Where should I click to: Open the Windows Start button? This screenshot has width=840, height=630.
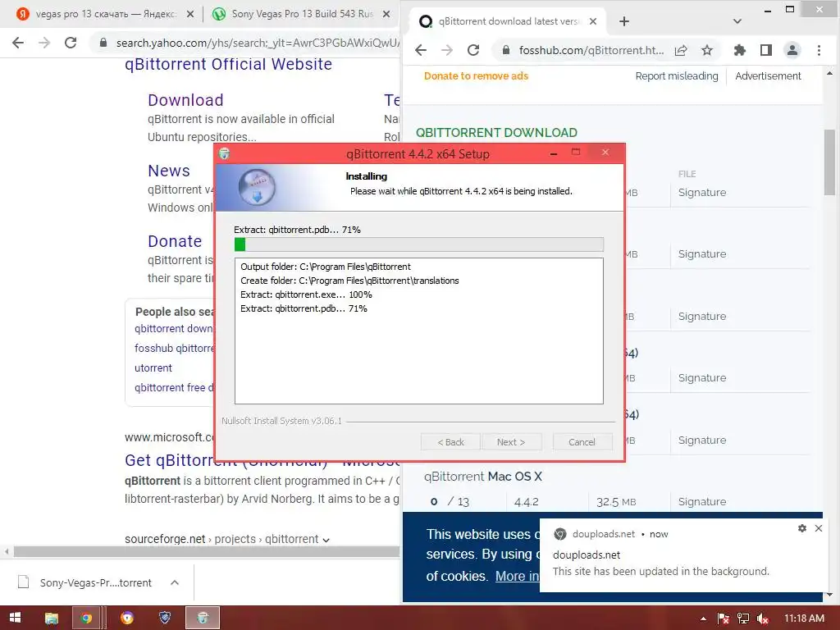(x=15, y=618)
